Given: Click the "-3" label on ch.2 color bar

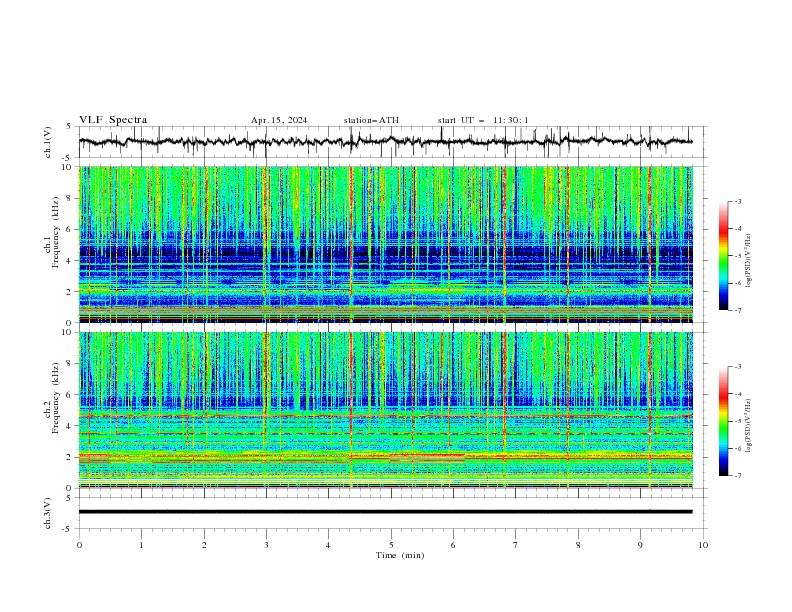Looking at the screenshot, I should 738,367.
